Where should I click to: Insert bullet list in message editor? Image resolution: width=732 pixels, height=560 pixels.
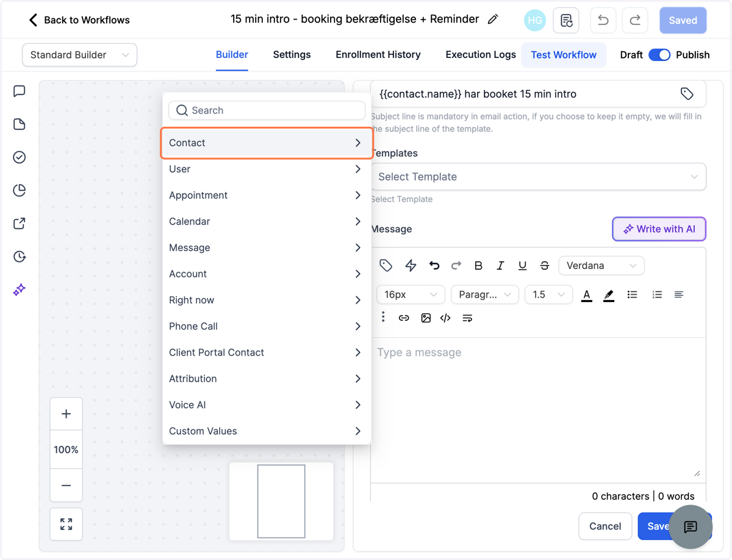(x=633, y=295)
